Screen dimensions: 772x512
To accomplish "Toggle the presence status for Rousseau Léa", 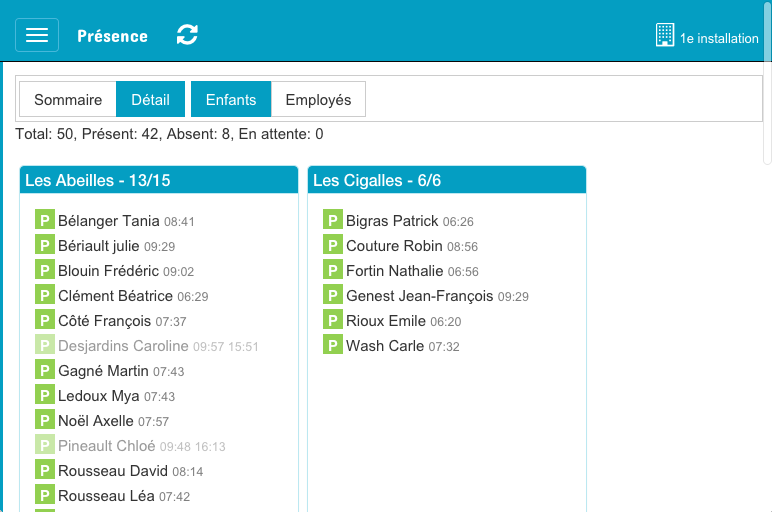I will click(x=44, y=495).
